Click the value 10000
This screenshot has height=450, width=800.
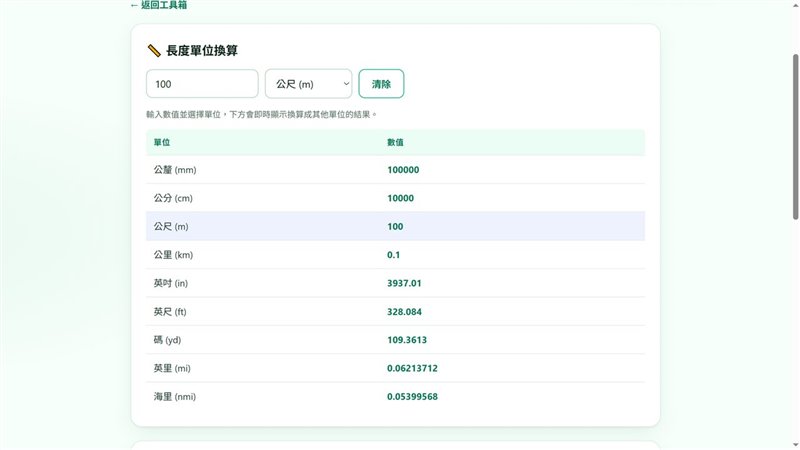pos(401,198)
